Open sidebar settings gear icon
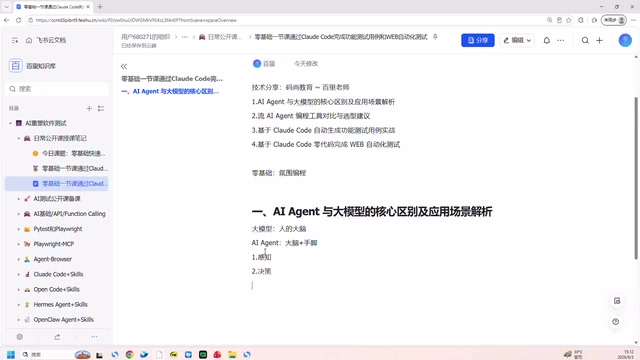The height and width of the screenshot is (360, 640). pyautogui.click(x=20, y=337)
